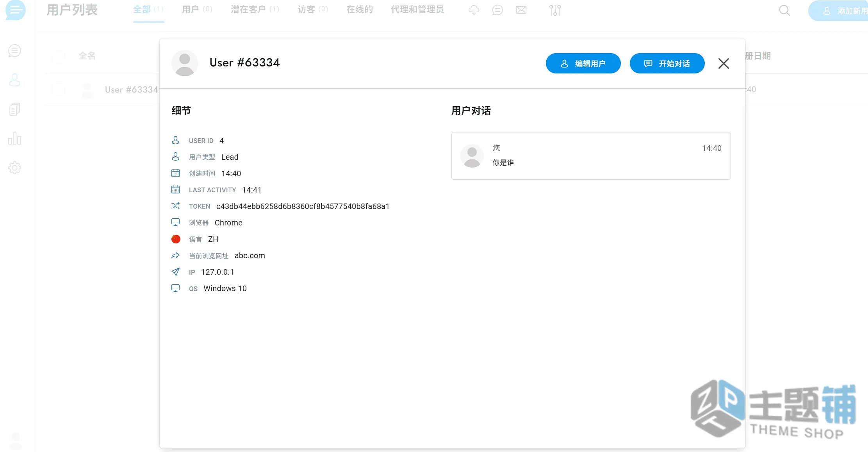868x452 pixels.
Task: Click the abc.com URL value
Action: click(250, 255)
